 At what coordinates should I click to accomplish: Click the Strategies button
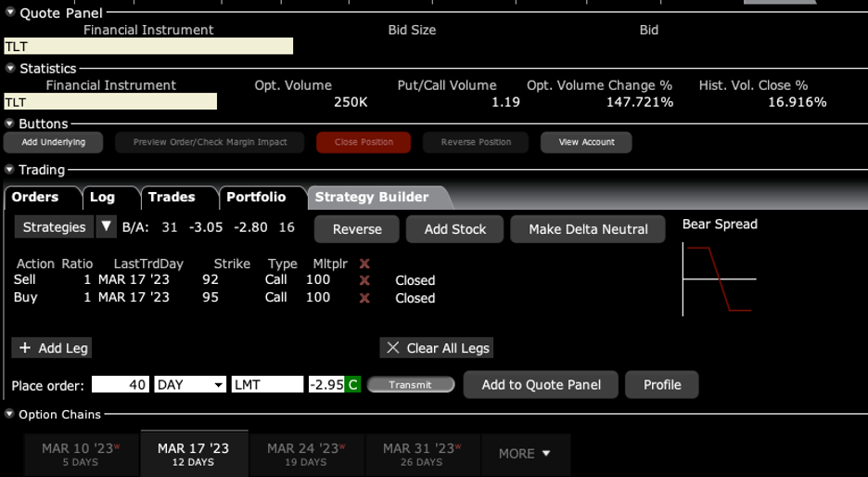point(54,226)
